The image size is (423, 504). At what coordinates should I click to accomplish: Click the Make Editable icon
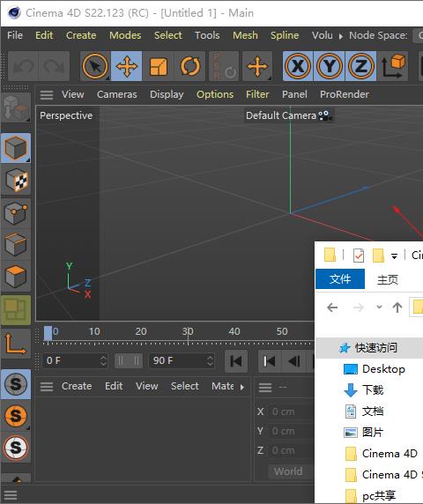(x=16, y=108)
